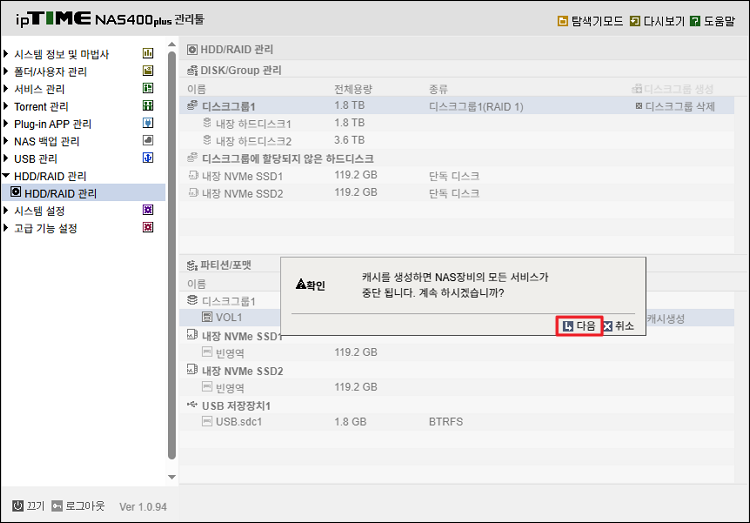Click the 시스템 설정 sidebar icon
This screenshot has height=523, width=750.
coord(148,210)
